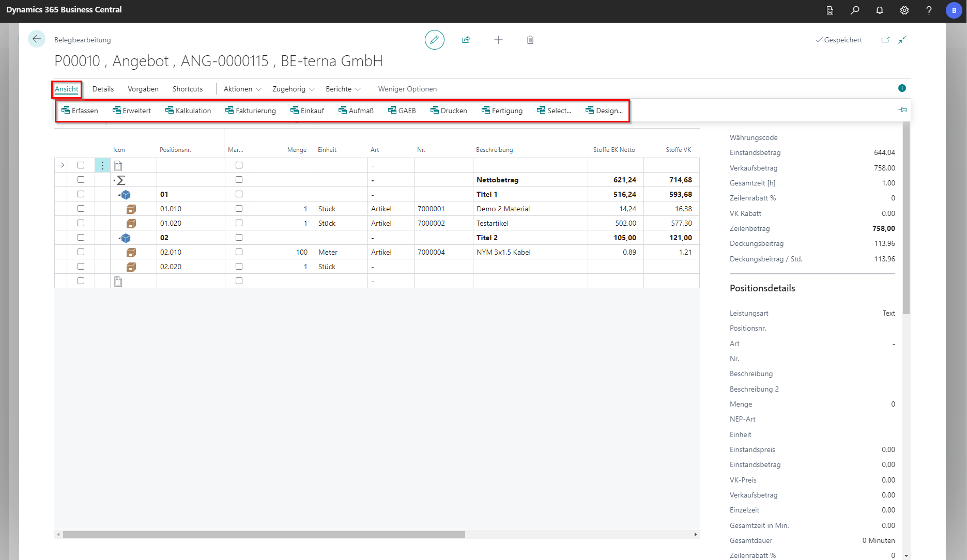Open the search magnifier icon
Viewport: 967px width, 560px height.
pyautogui.click(x=855, y=10)
